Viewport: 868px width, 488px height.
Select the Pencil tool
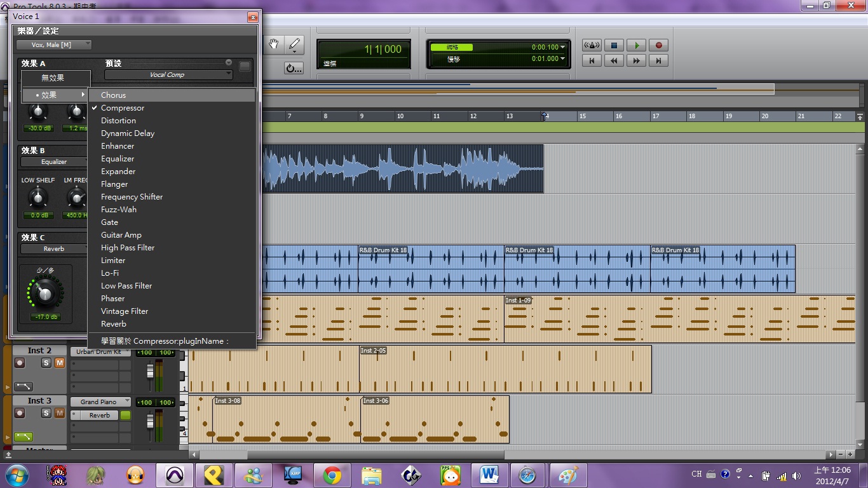(294, 44)
